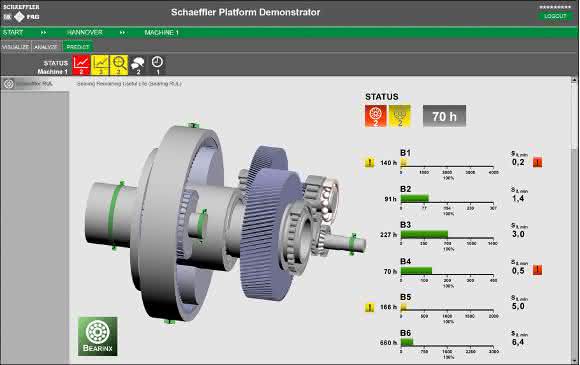Click the red alert icon beside 0,2

pos(537,162)
